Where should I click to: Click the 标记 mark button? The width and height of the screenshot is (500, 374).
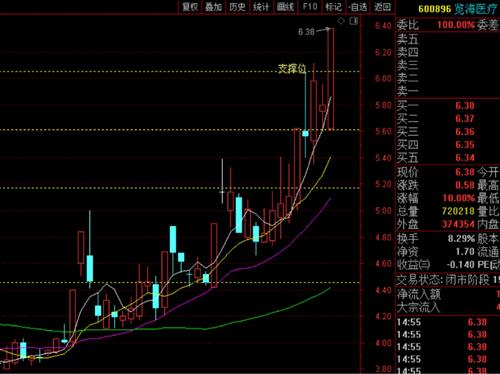tap(334, 7)
